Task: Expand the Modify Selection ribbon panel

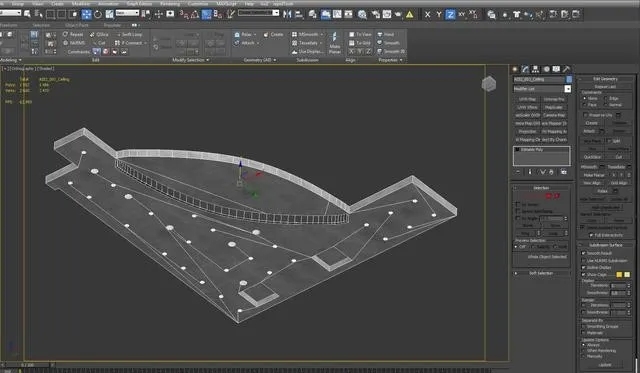Action: pyautogui.click(x=190, y=60)
